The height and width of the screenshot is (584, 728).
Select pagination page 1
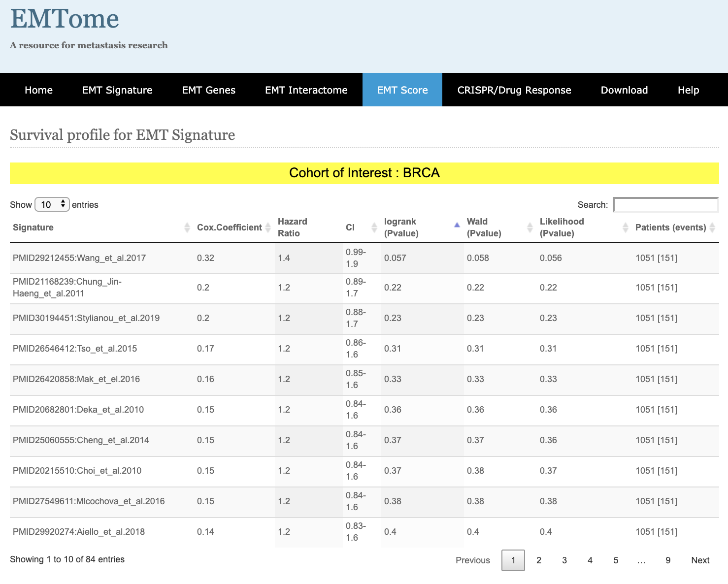click(513, 560)
